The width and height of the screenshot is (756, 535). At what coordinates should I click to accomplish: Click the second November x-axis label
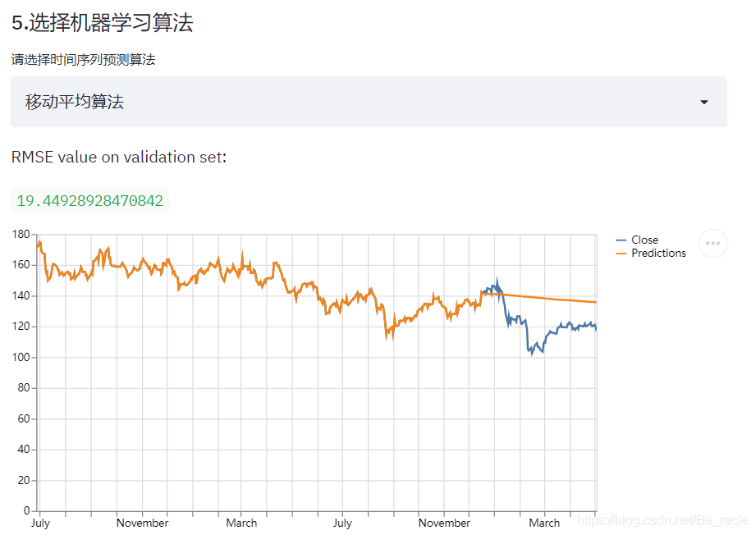pos(444,523)
